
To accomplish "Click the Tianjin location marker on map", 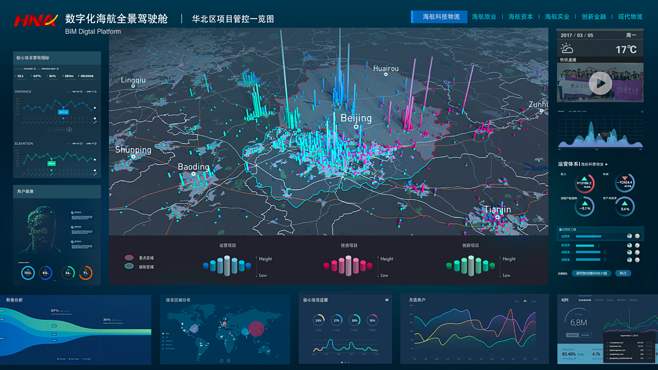I will tap(497, 217).
